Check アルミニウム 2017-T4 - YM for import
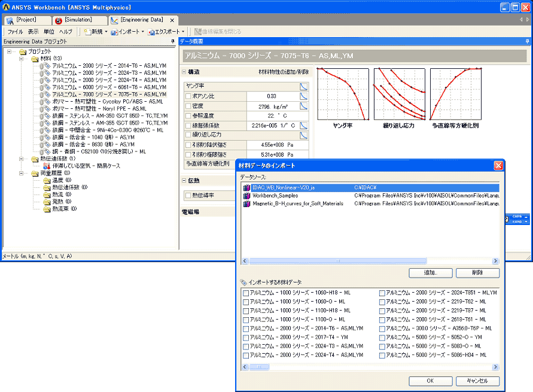This screenshot has width=533, height=392. [x=246, y=338]
